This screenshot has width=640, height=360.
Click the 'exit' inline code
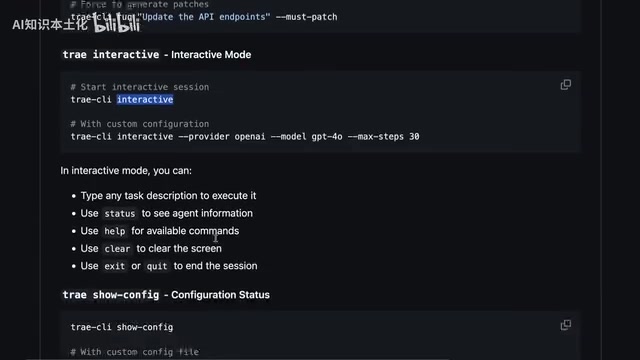(115, 266)
